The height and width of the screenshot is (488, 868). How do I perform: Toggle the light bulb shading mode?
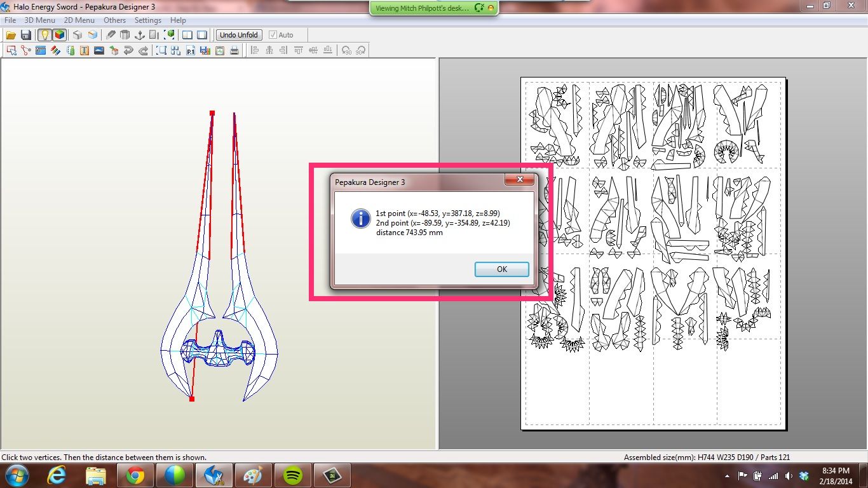pos(44,35)
